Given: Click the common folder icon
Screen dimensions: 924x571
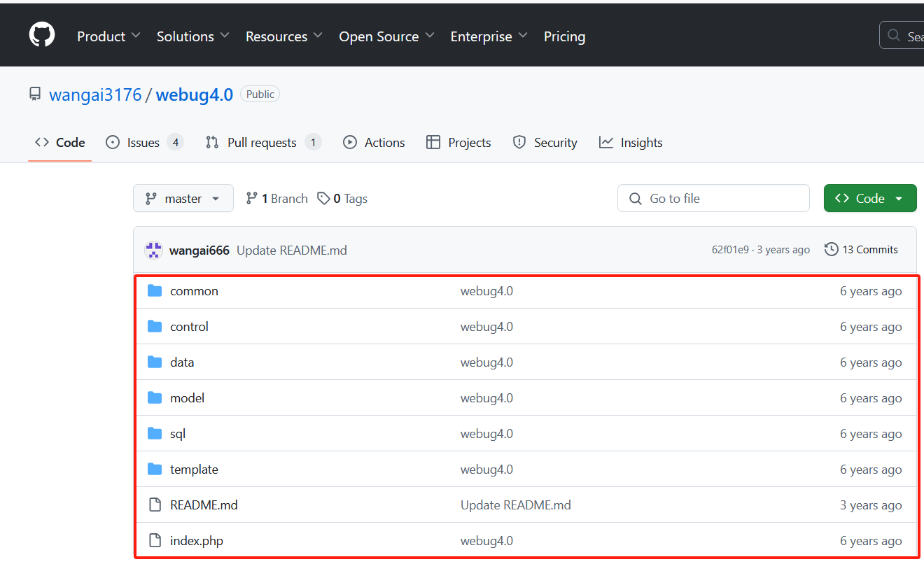Looking at the screenshot, I should pyautogui.click(x=155, y=290).
